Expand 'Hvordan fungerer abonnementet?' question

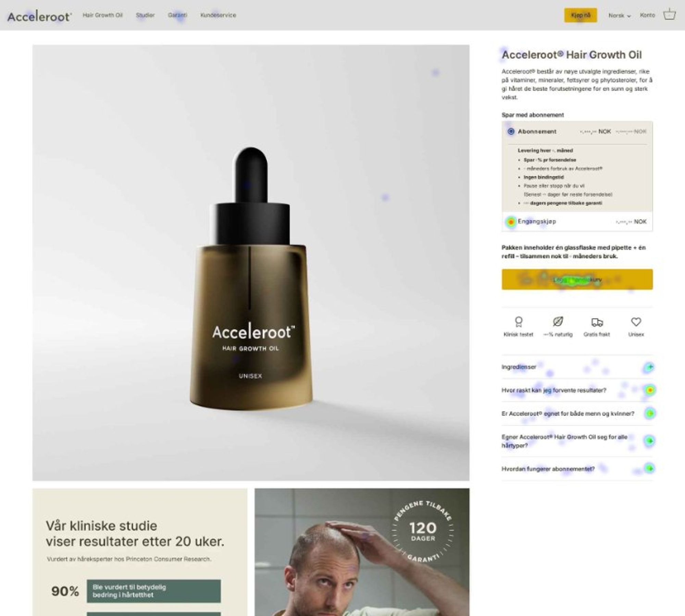(x=577, y=469)
